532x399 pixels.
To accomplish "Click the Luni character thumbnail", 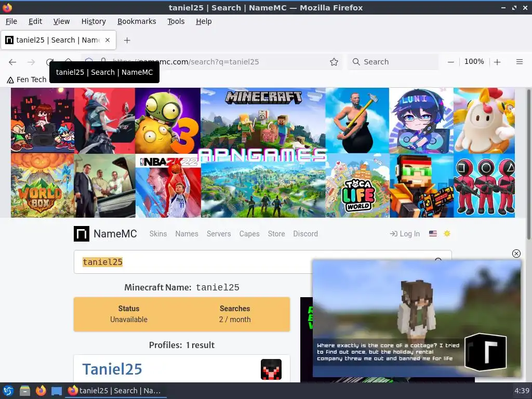I will pos(421,121).
